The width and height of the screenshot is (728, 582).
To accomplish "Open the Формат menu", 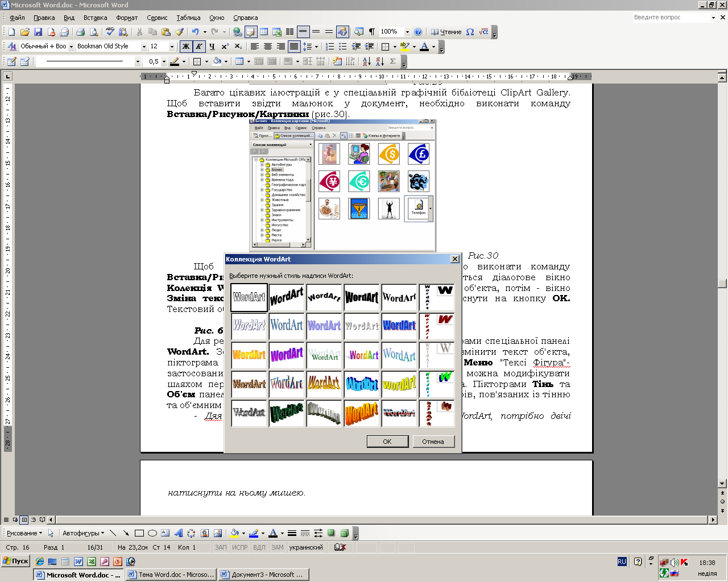I will click(x=127, y=18).
